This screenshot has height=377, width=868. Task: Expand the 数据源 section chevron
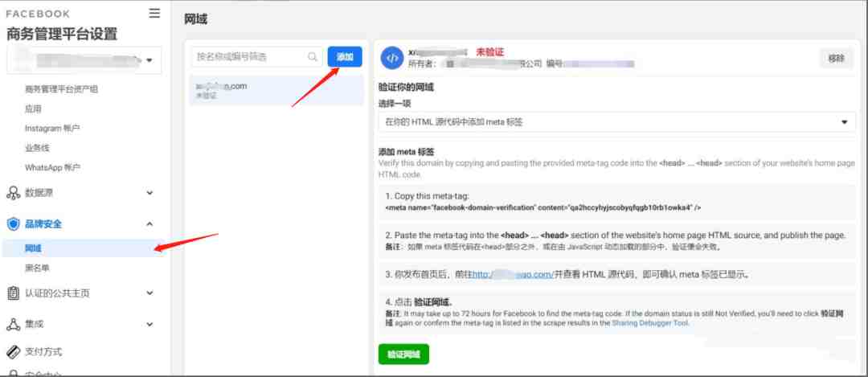click(x=149, y=193)
